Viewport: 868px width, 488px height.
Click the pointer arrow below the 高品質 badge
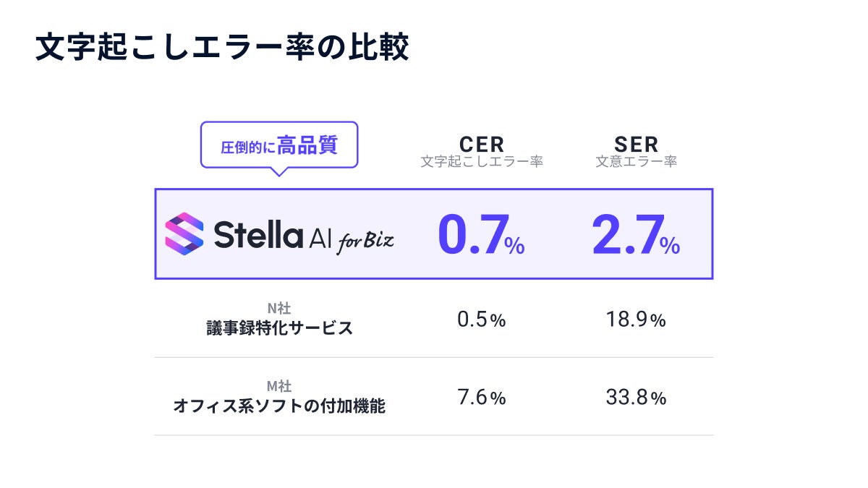click(x=278, y=172)
